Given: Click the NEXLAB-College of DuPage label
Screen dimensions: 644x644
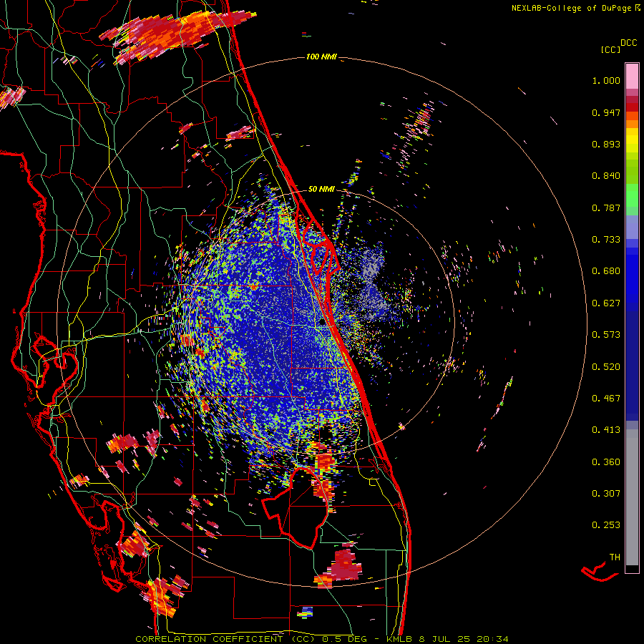Looking at the screenshot, I should tap(571, 8).
